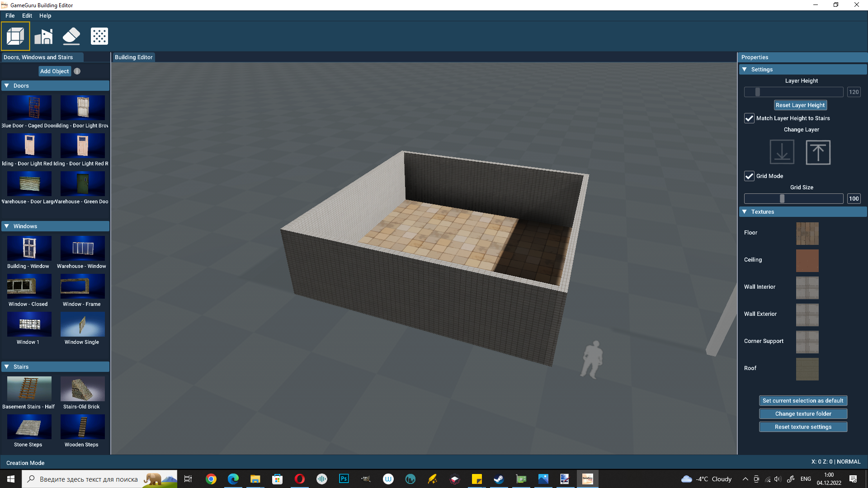The width and height of the screenshot is (868, 488).
Task: Click the info icon beside Add Object
Action: point(77,71)
